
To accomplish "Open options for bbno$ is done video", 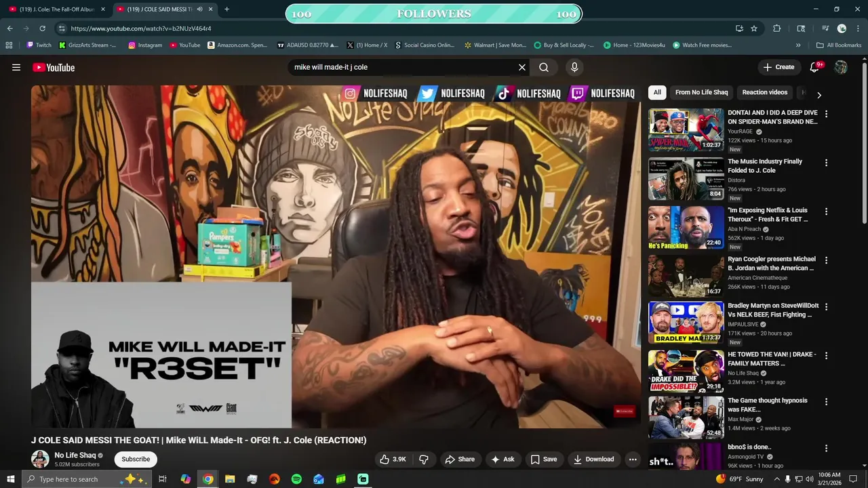I will pyautogui.click(x=826, y=448).
